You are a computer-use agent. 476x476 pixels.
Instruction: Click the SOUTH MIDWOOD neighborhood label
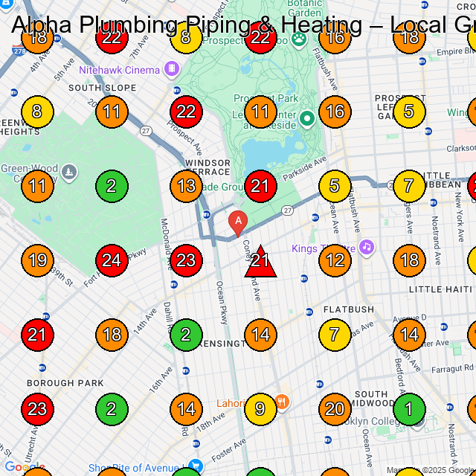[x=371, y=399]
